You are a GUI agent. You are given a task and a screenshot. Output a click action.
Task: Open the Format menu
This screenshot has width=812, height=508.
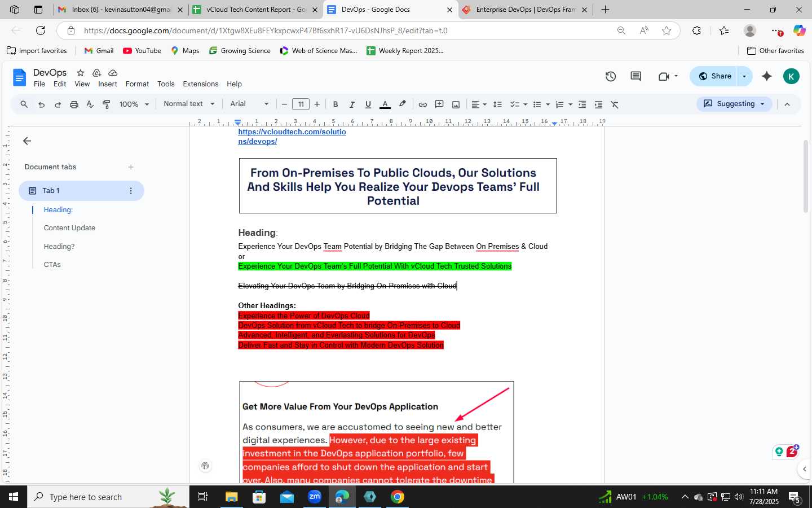137,84
